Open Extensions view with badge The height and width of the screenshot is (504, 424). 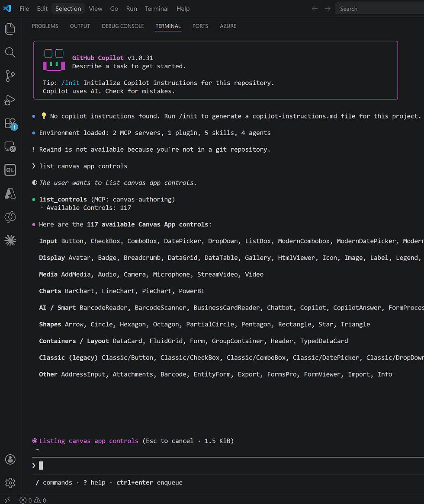[10, 124]
